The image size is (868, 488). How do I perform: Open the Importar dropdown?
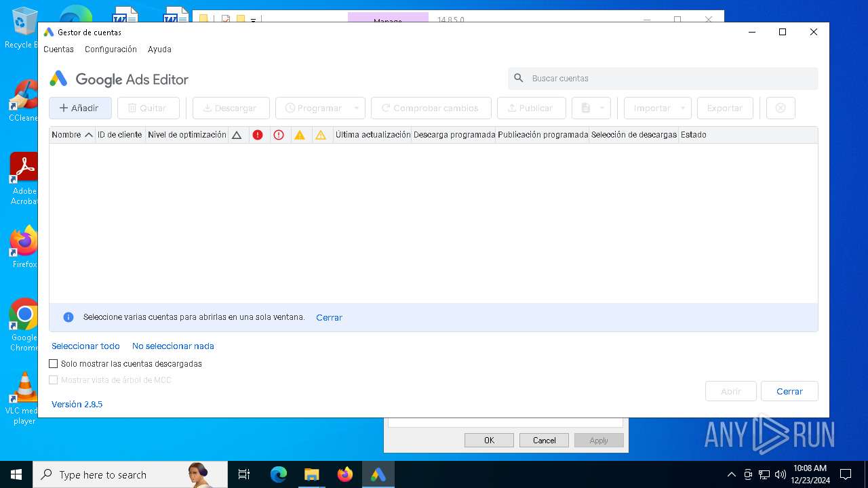pos(657,108)
